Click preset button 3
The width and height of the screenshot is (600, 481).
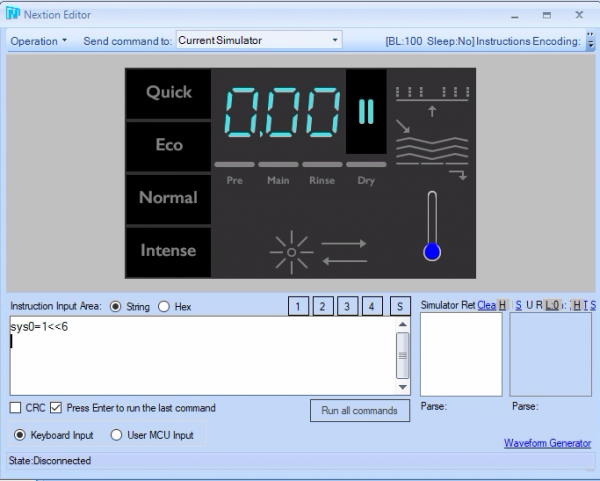347,306
